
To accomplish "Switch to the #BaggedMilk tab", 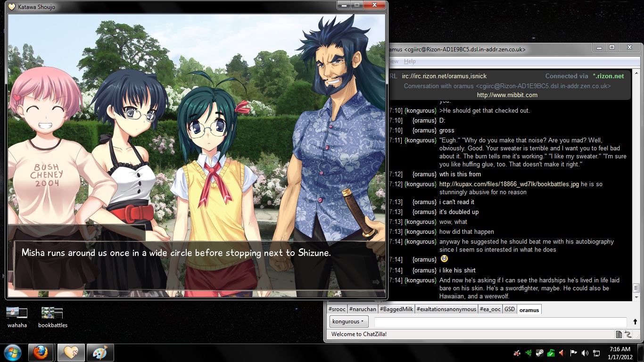I will click(396, 309).
